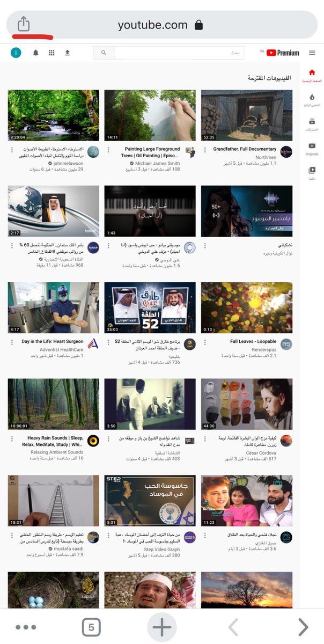
Task: Click the search magnifier button
Action: point(104,53)
